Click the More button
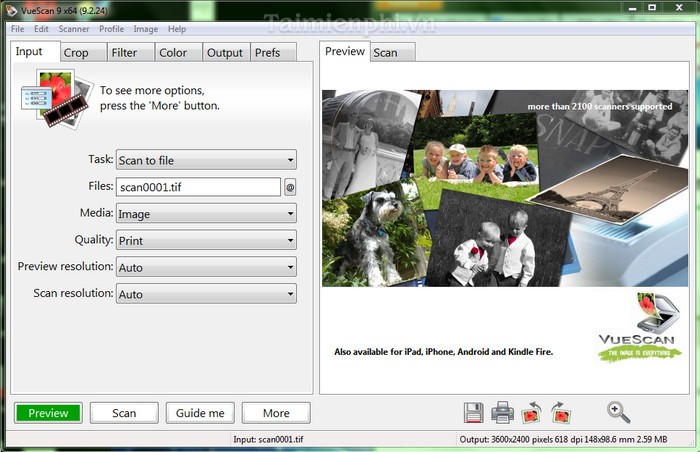The width and height of the screenshot is (700, 452). pos(276,413)
